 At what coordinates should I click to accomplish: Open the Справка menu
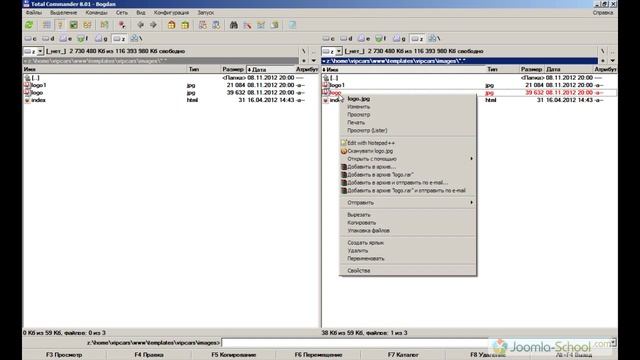[603, 13]
